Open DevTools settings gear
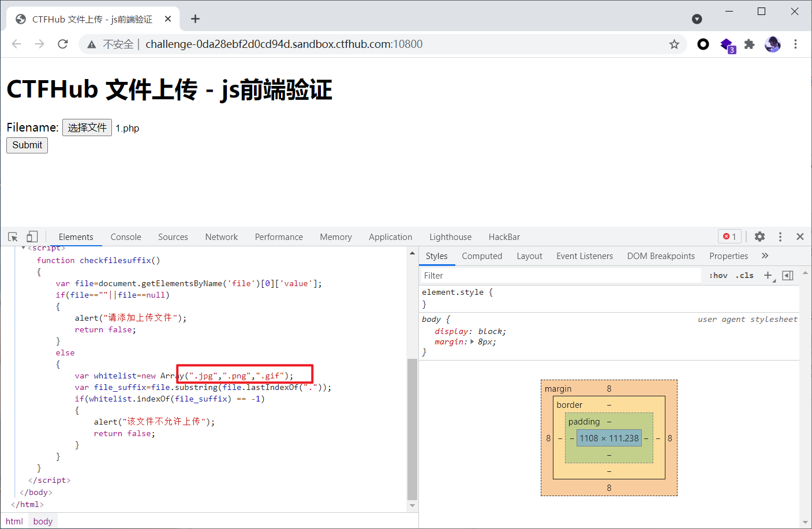812x529 pixels. click(759, 237)
